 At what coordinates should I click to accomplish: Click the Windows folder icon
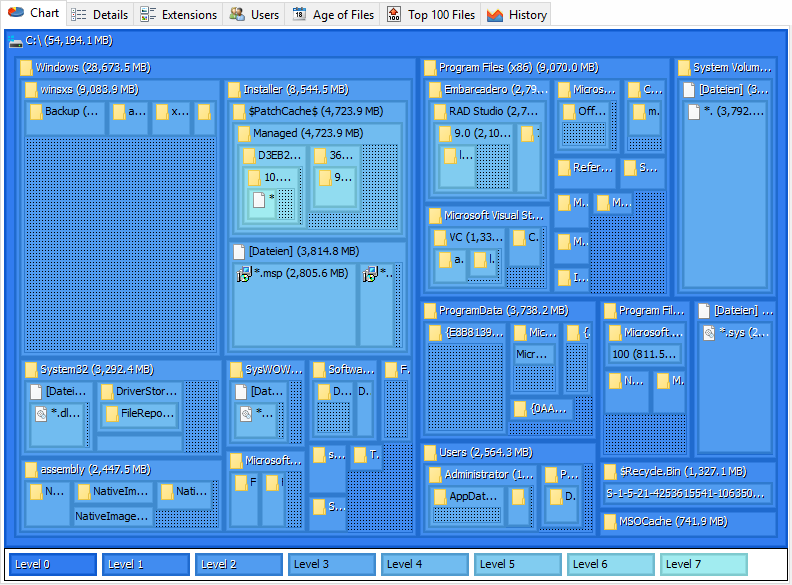coord(26,68)
